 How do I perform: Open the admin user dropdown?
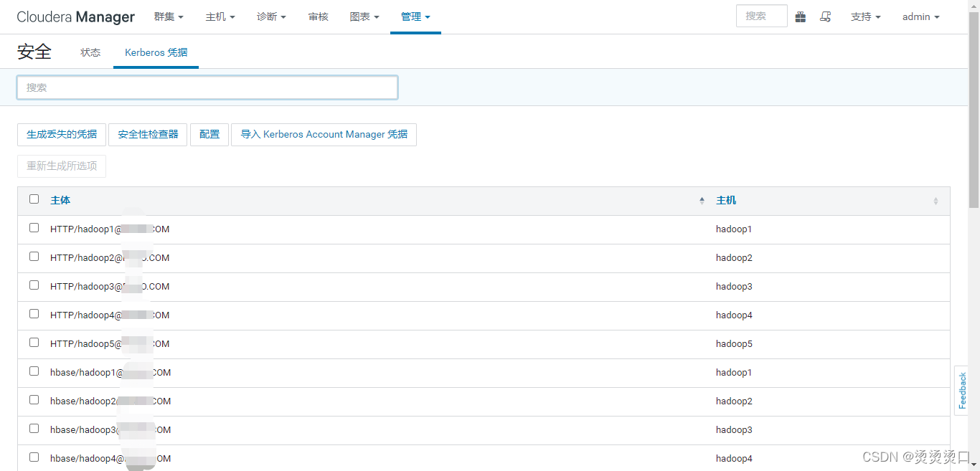[920, 16]
